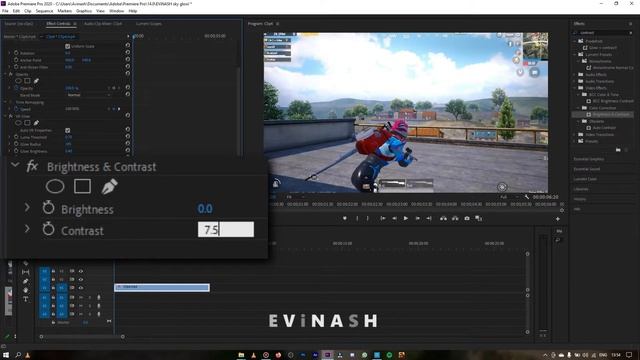This screenshot has width=640, height=360.
Task: Click the Extract button
Action: tap(455, 218)
